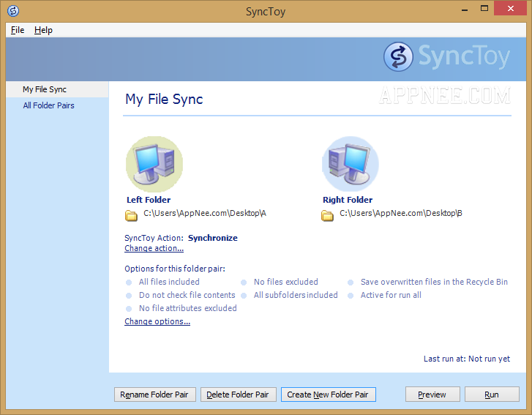532x415 pixels.
Task: Minimize the SyncToy window
Action: (x=465, y=9)
